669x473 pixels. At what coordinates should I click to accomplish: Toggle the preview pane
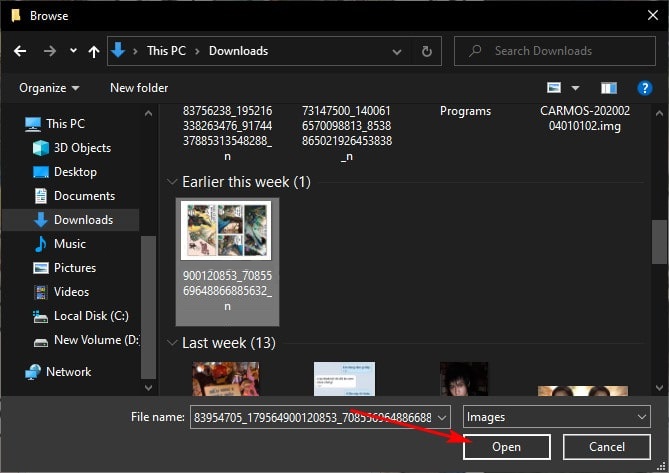point(609,88)
